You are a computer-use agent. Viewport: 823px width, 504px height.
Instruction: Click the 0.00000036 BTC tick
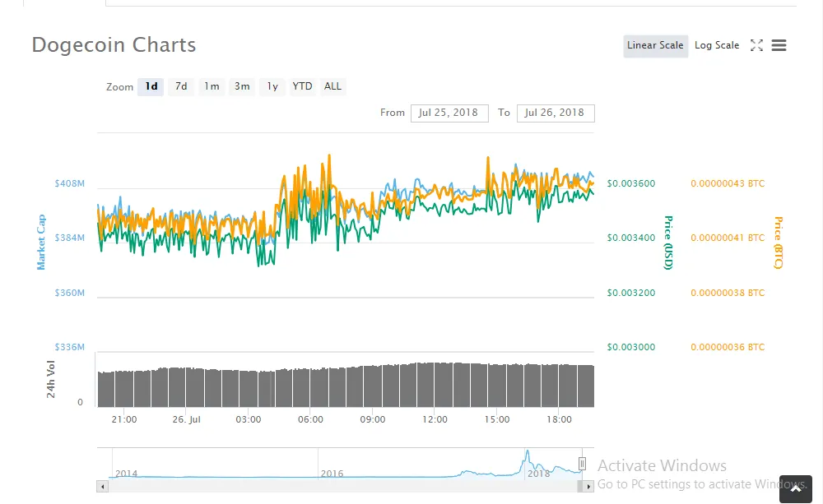click(x=728, y=347)
